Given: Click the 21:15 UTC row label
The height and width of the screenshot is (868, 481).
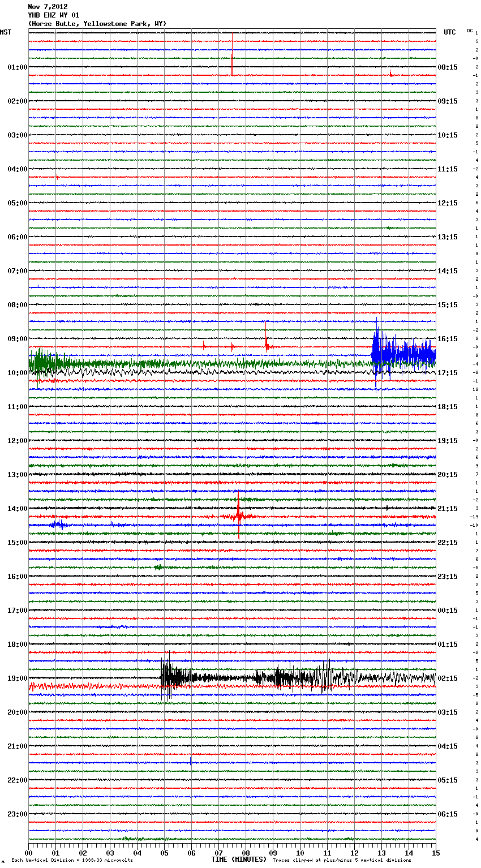Looking at the screenshot, I should [x=448, y=509].
